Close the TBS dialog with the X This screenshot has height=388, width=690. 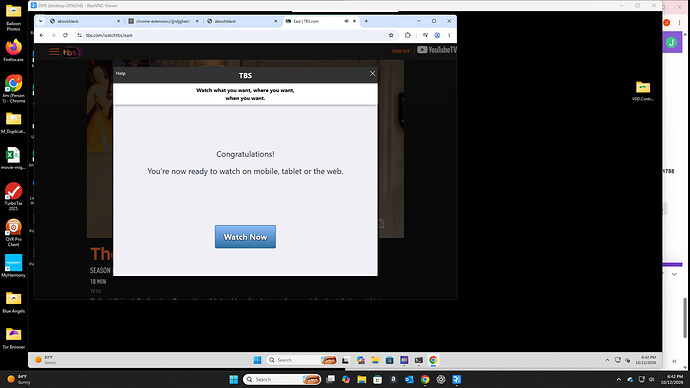[x=372, y=73]
